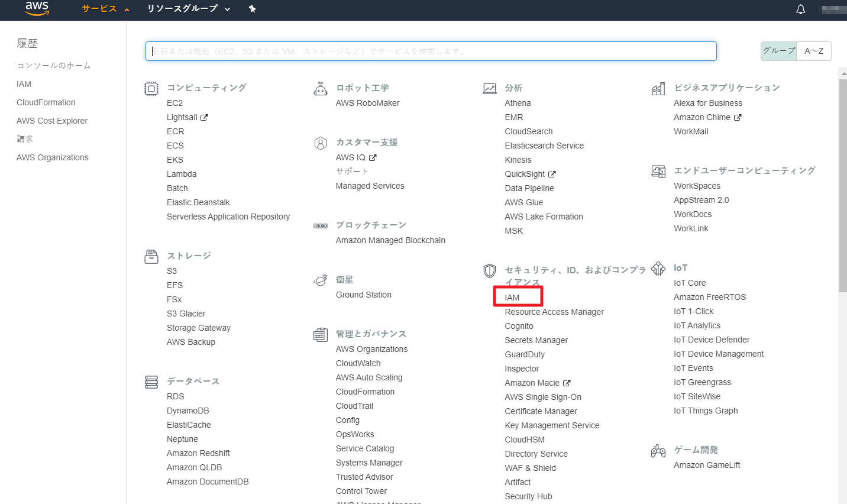The image size is (847, 504).
Task: Expand the リソースグループ dropdown
Action: pyautogui.click(x=188, y=9)
